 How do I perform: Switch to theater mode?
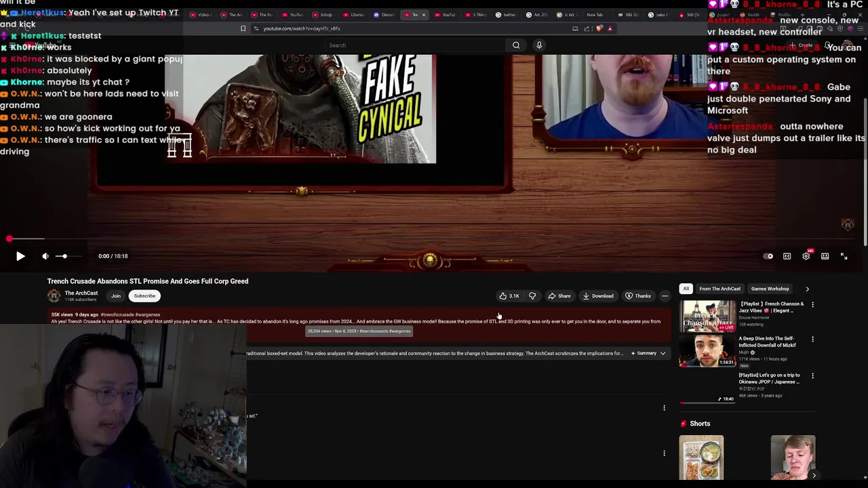pos(825,256)
